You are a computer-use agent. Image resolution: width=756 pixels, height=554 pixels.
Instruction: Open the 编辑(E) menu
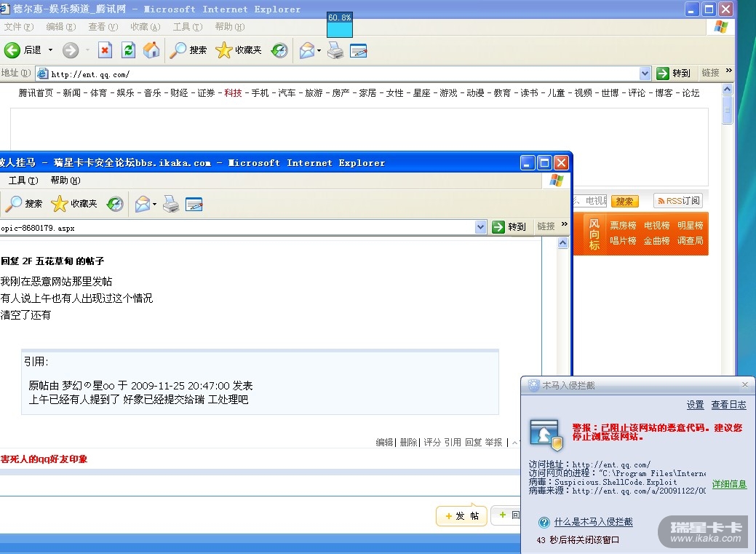[60, 26]
